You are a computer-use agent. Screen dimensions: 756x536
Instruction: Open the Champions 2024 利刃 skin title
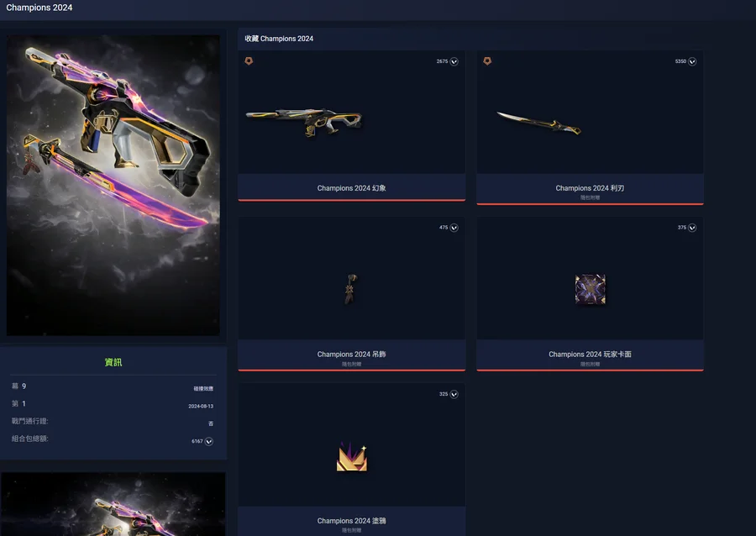(x=590, y=188)
